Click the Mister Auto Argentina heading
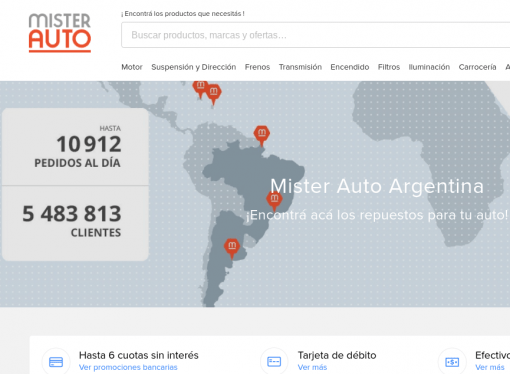This screenshot has width=510, height=374. (377, 186)
